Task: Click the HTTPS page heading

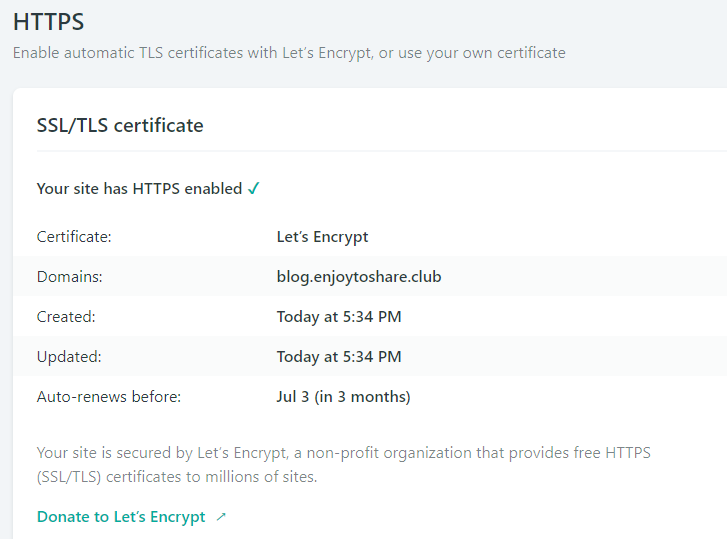Action: click(48, 21)
